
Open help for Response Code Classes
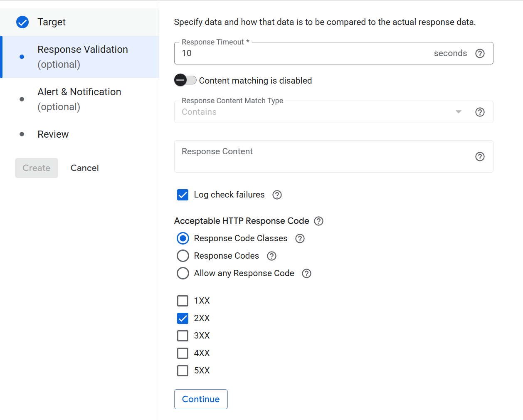pyautogui.click(x=300, y=238)
